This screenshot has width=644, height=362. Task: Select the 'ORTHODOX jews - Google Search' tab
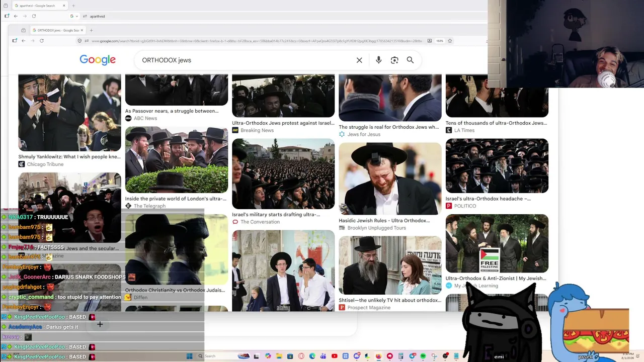tap(58, 30)
